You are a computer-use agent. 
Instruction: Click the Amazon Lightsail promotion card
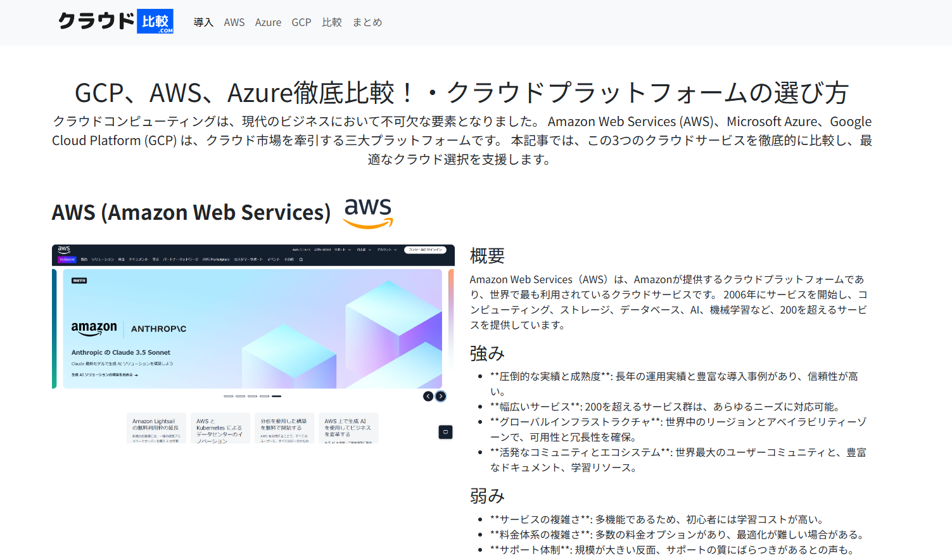click(156, 428)
